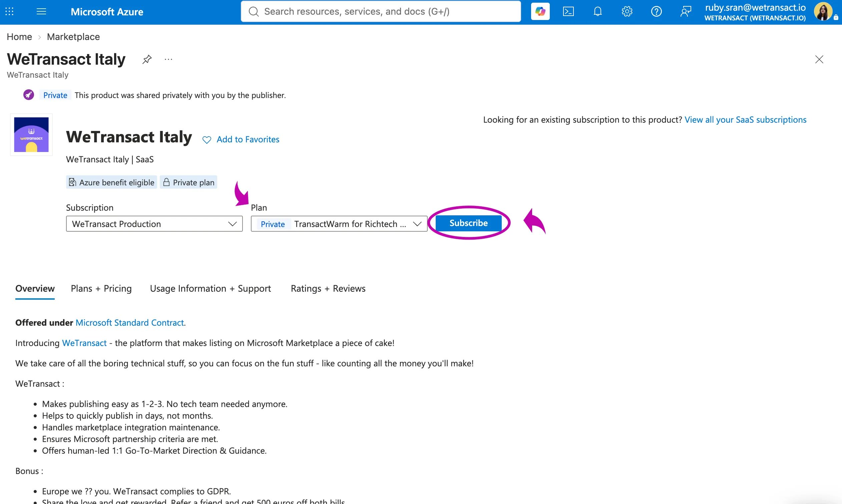Image resolution: width=842 pixels, height=504 pixels.
Task: Pin WeTransact Italy to dashboard
Action: coord(147,59)
